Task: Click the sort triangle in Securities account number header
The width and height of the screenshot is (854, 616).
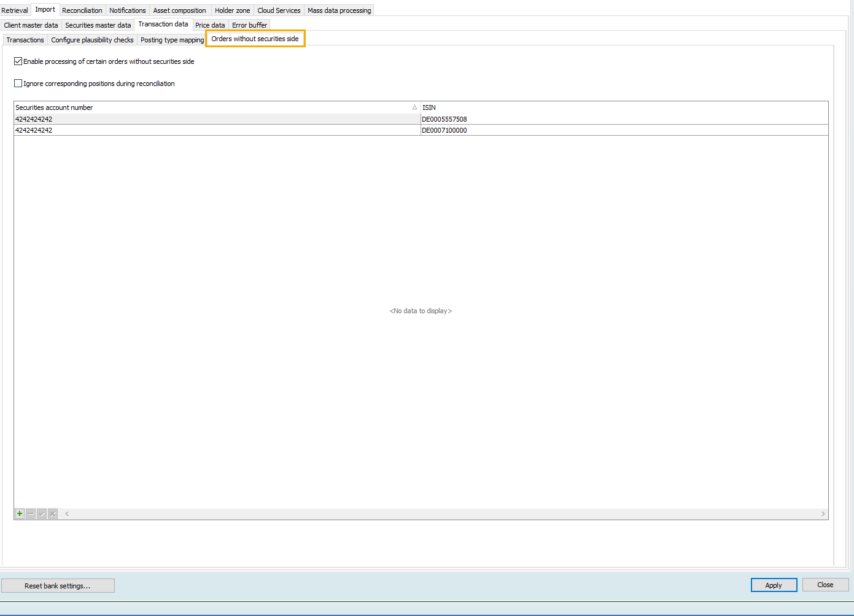Action: point(414,107)
